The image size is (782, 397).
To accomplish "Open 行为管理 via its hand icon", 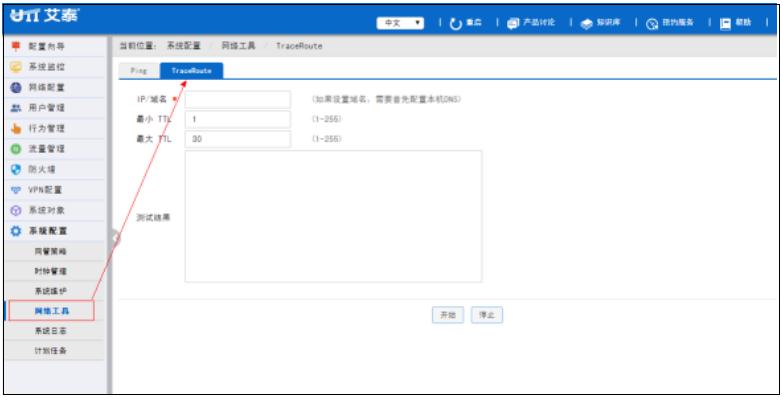I will pos(16,128).
